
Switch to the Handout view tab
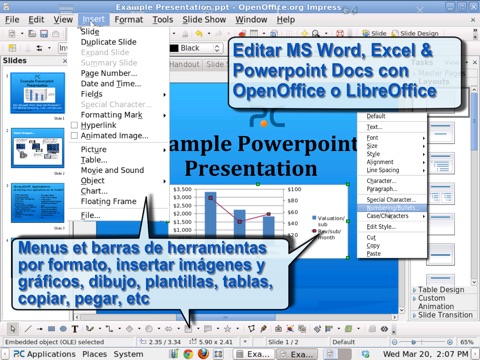pyautogui.click(x=184, y=64)
